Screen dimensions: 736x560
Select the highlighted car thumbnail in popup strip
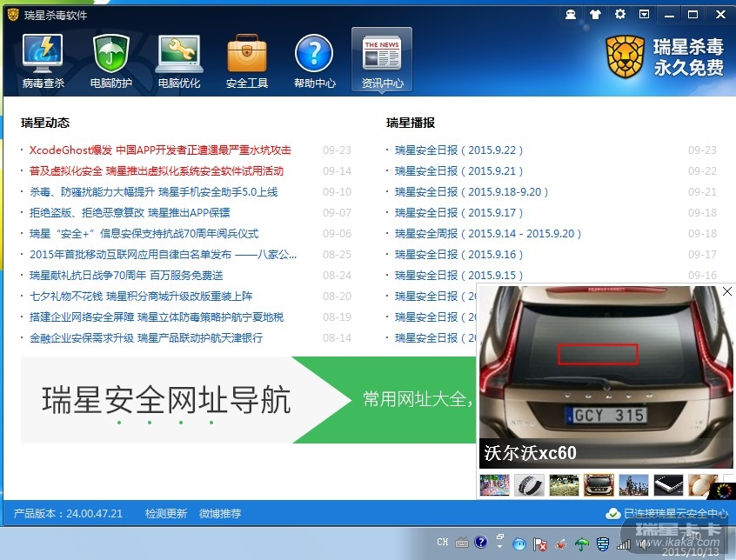(x=599, y=484)
